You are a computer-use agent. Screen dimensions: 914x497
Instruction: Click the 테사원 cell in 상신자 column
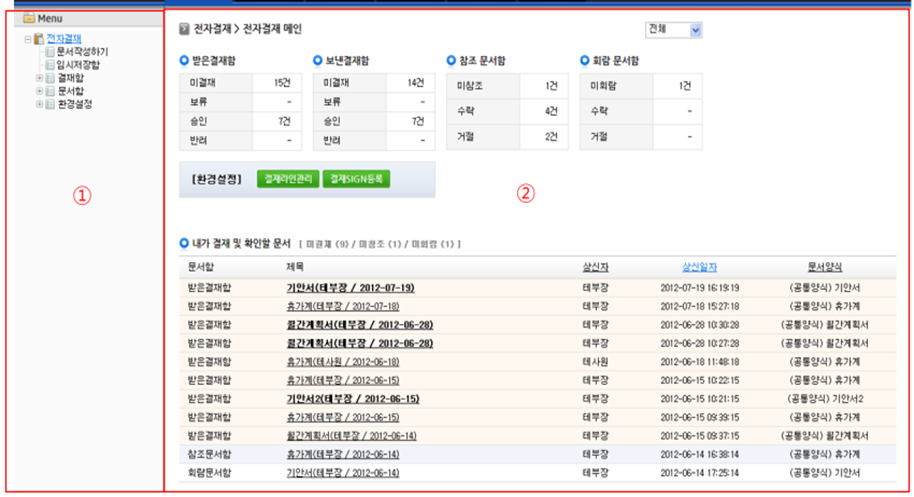(x=595, y=362)
